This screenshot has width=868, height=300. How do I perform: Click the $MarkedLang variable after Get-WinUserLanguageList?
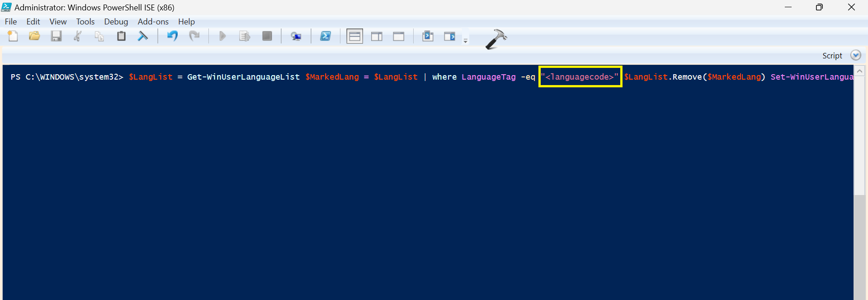coord(332,77)
